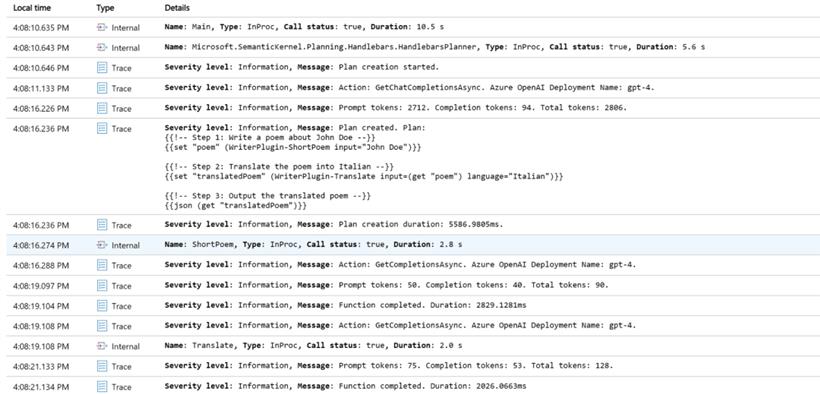Click the Trace icon for 'Total tokens: 90' row
820x394 pixels.
click(102, 286)
